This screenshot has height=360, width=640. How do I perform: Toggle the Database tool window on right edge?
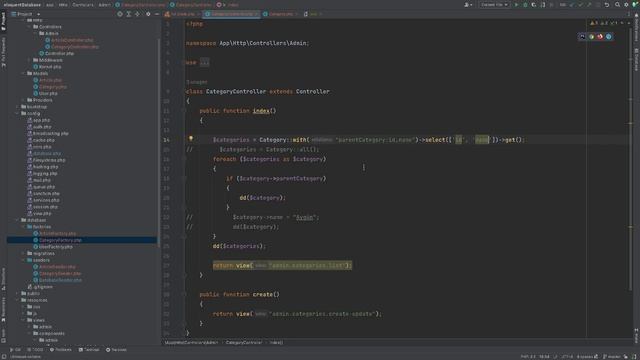pyautogui.click(x=636, y=59)
